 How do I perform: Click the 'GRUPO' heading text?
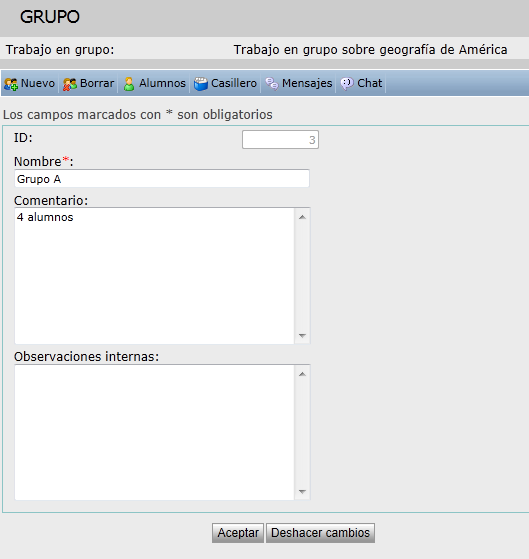50,17
